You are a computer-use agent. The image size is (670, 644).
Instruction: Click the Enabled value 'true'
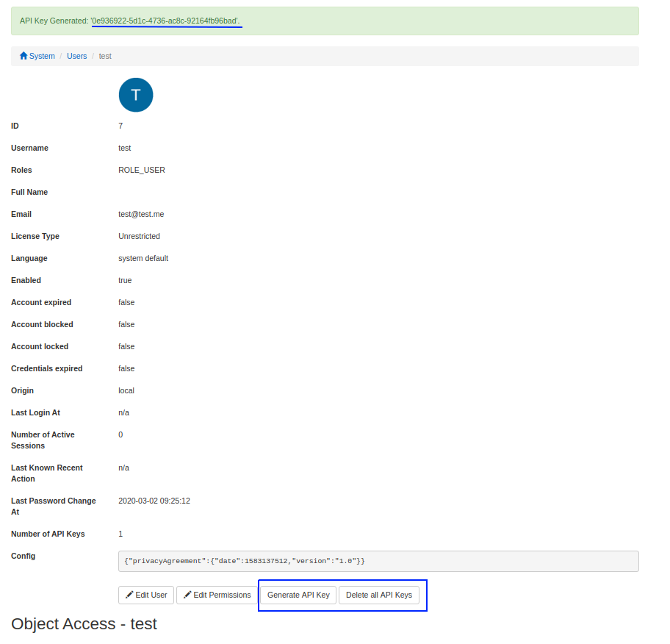pos(125,280)
